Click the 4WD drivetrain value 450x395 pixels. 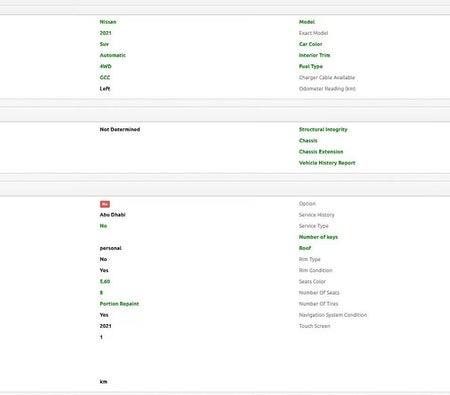tap(106, 66)
